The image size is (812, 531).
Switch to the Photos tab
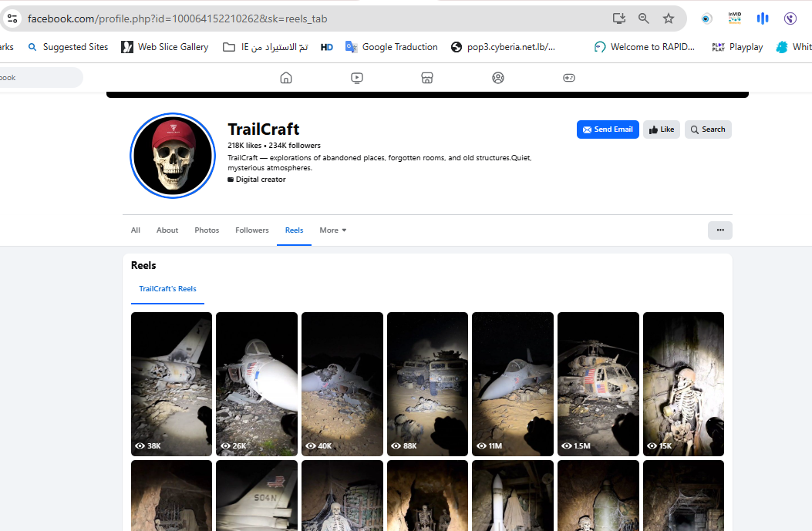[x=207, y=230]
